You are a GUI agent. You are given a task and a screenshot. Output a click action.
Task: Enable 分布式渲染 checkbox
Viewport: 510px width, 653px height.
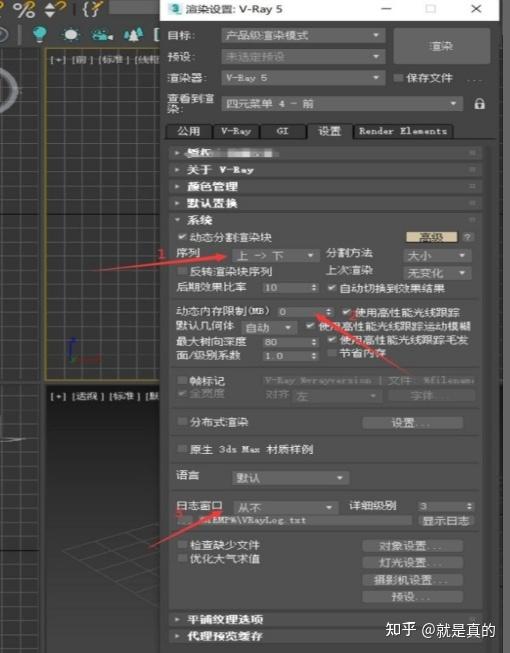[182, 421]
